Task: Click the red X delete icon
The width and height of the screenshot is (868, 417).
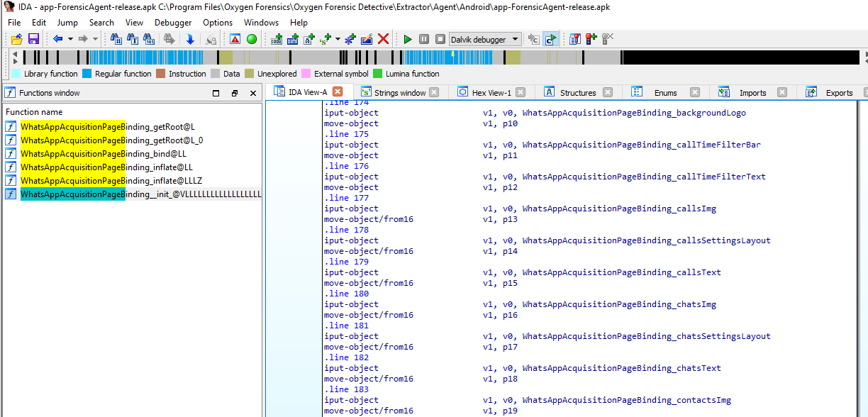Action: pos(383,39)
